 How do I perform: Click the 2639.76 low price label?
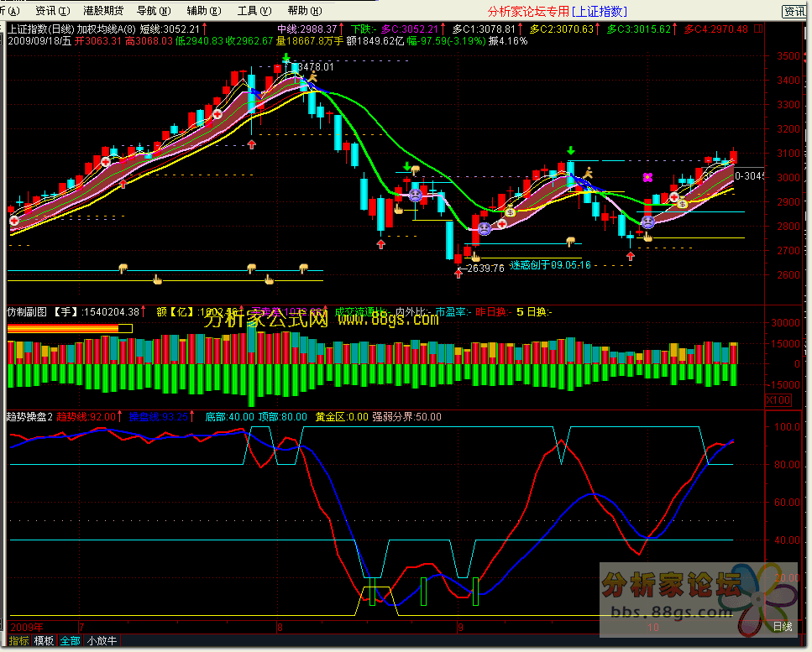pyautogui.click(x=485, y=268)
